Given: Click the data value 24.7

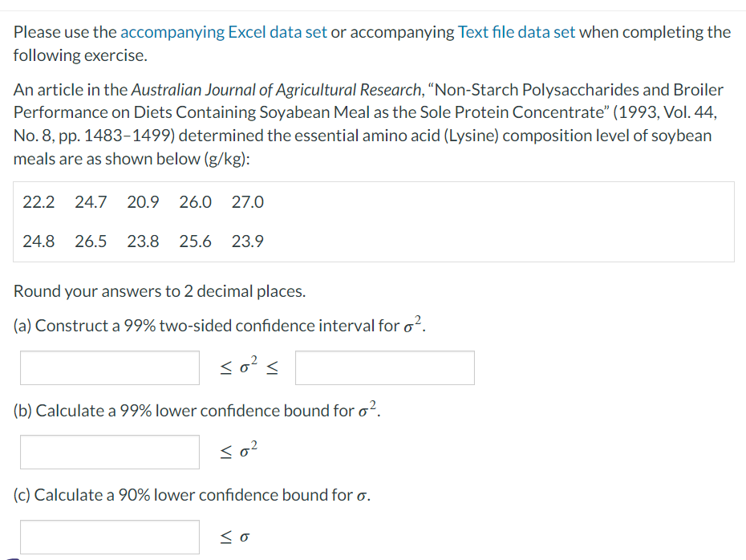Looking at the screenshot, I should click(x=91, y=202).
